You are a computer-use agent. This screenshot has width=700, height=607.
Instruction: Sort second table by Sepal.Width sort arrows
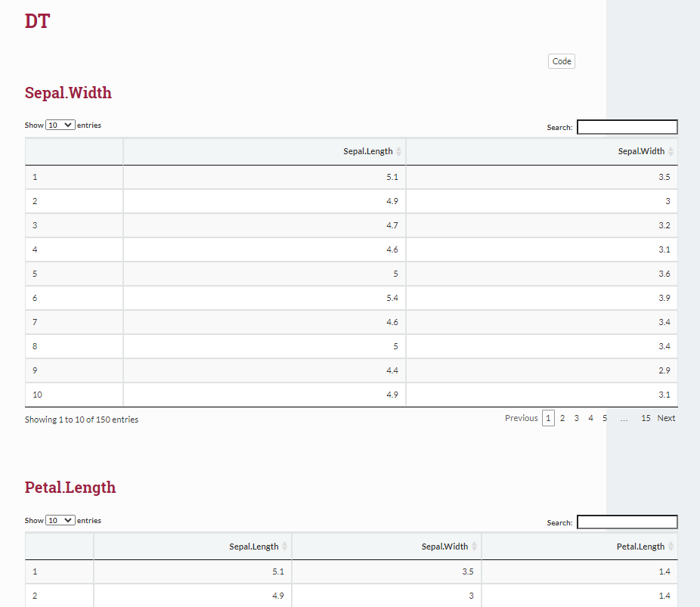tap(474, 547)
